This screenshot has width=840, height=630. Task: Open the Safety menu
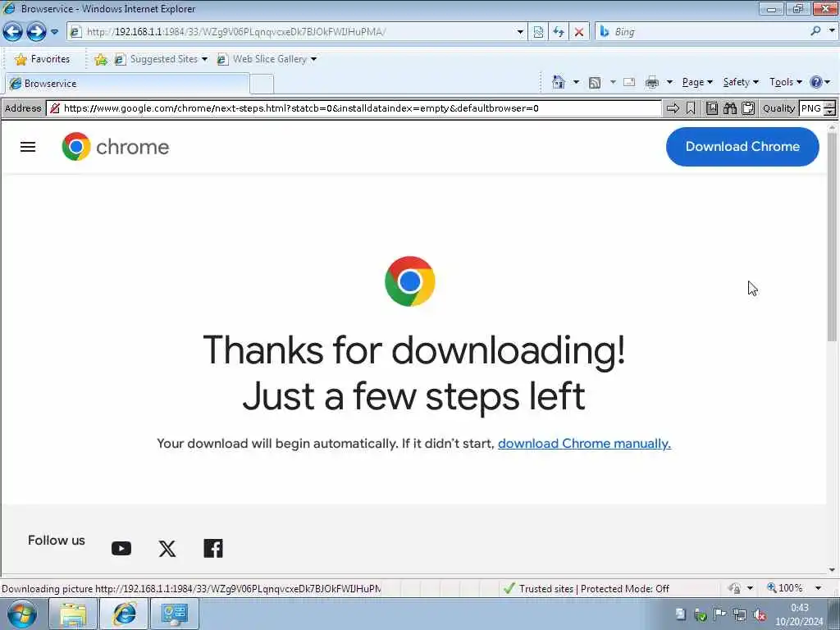click(741, 82)
